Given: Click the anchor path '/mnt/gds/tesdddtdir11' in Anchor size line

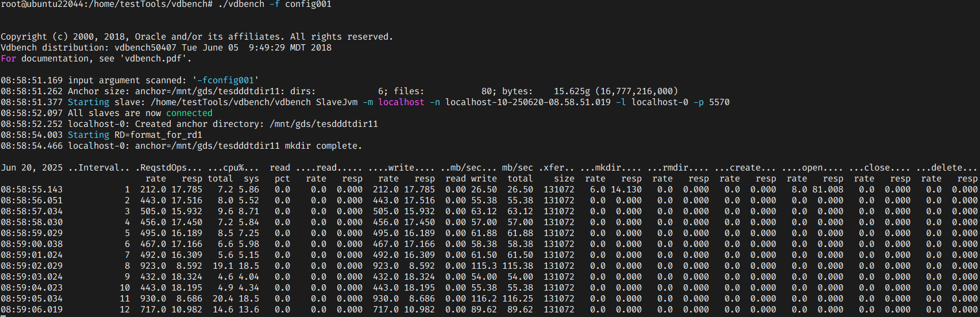Looking at the screenshot, I should click(223, 91).
